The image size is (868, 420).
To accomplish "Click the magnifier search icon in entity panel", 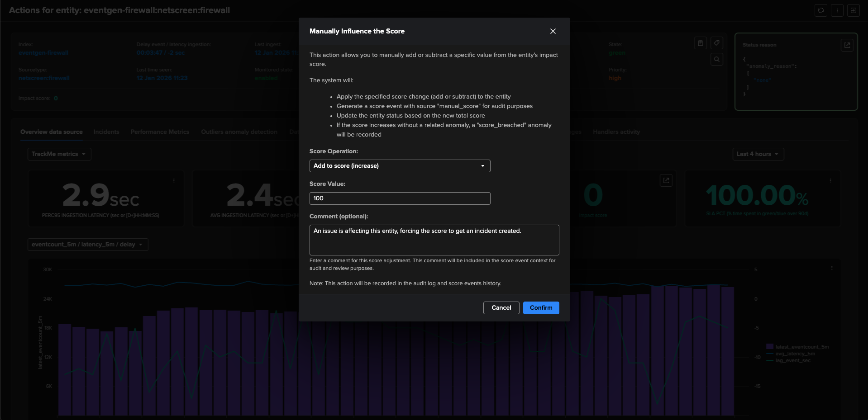I will pyautogui.click(x=716, y=59).
